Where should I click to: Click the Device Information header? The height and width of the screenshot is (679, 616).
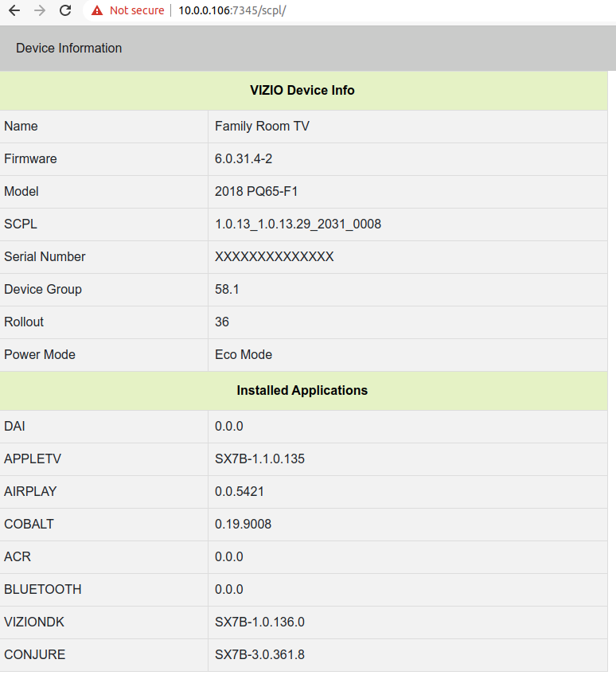tap(69, 48)
